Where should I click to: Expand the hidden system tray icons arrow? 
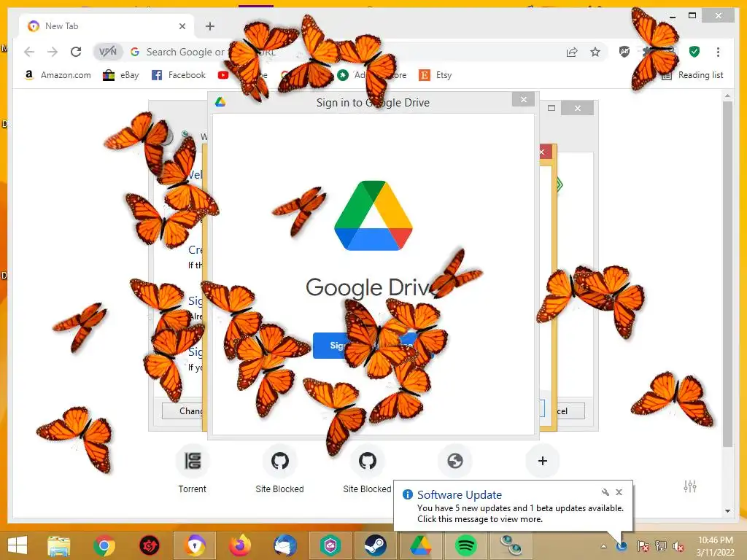tap(603, 546)
